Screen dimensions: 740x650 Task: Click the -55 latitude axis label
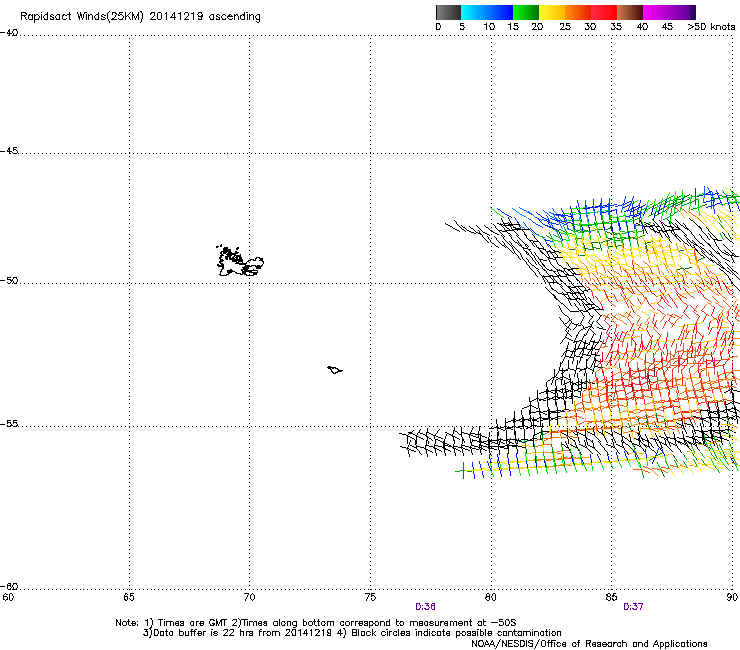(9, 424)
